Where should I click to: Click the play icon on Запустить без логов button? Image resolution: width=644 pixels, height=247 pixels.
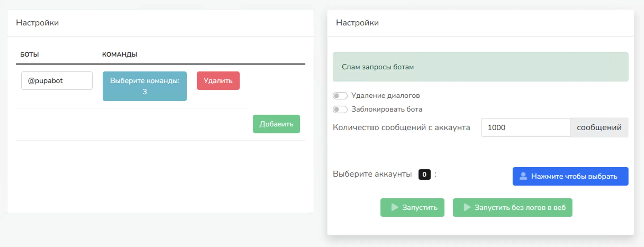pyautogui.click(x=467, y=207)
